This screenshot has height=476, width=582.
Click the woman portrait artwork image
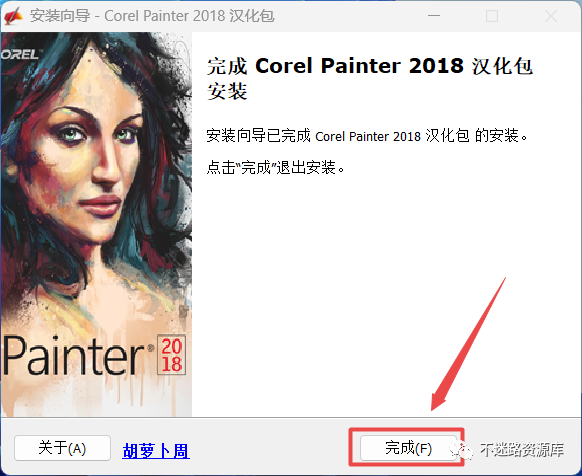point(96,224)
